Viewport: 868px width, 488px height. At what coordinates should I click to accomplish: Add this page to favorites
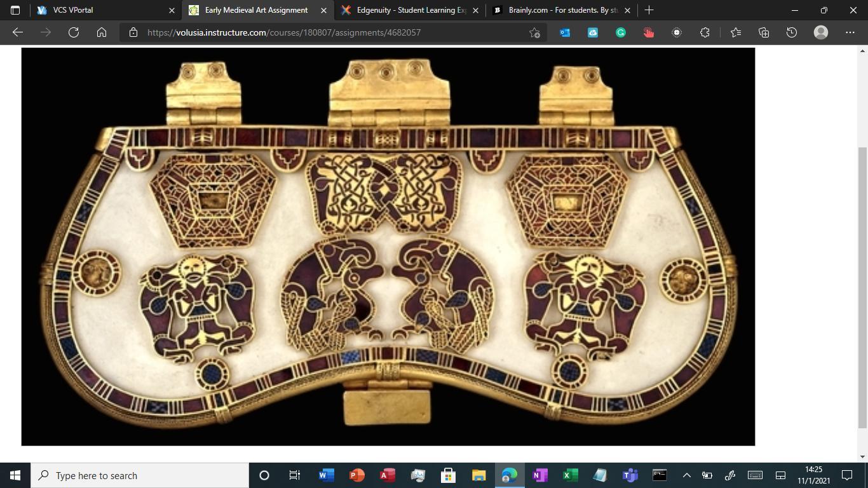(534, 32)
